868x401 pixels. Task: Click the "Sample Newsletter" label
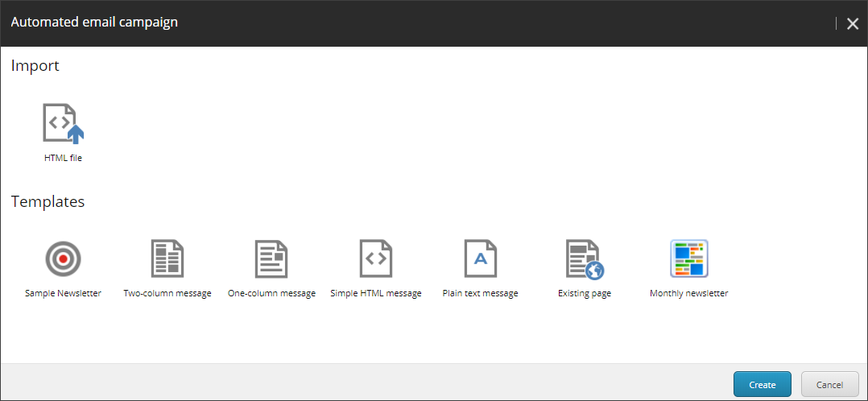tap(63, 294)
